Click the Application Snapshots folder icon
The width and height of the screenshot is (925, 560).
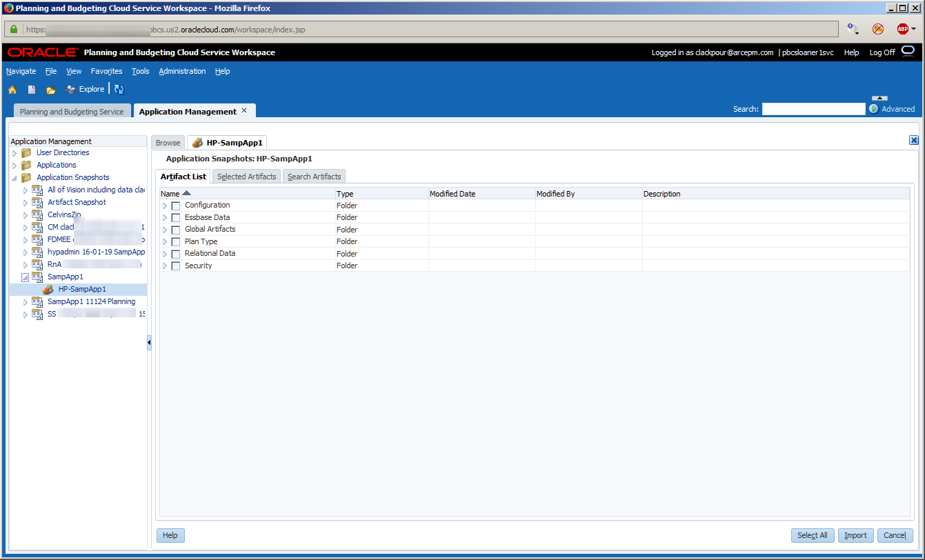pyautogui.click(x=26, y=178)
